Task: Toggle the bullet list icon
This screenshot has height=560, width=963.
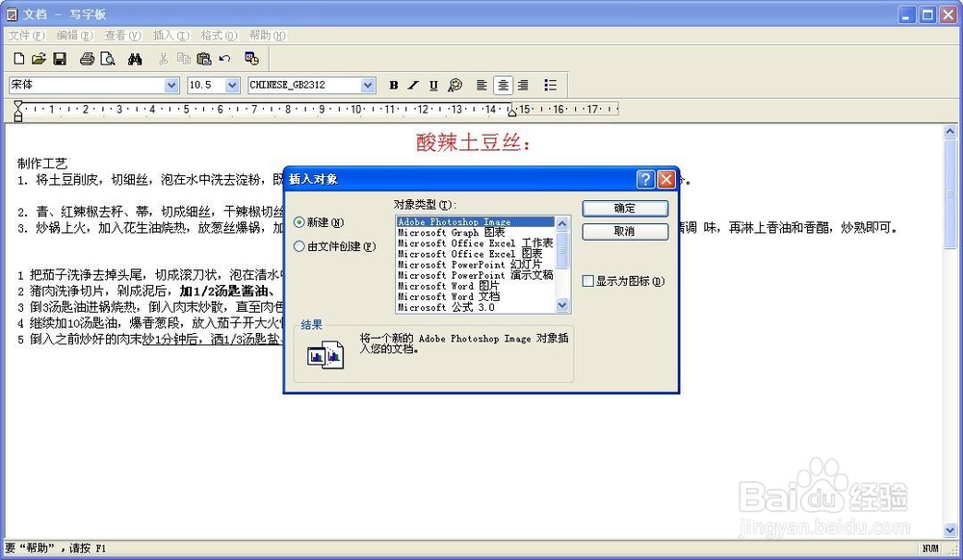Action: tap(550, 86)
